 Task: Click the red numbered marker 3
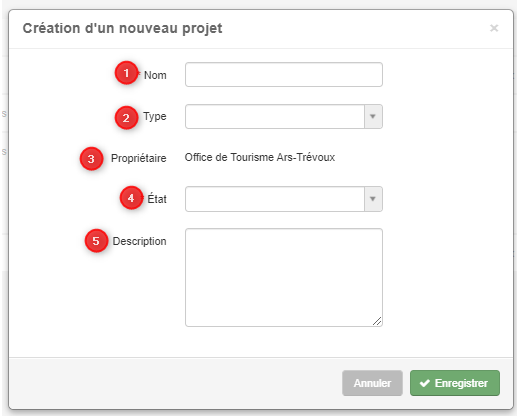[x=91, y=159]
